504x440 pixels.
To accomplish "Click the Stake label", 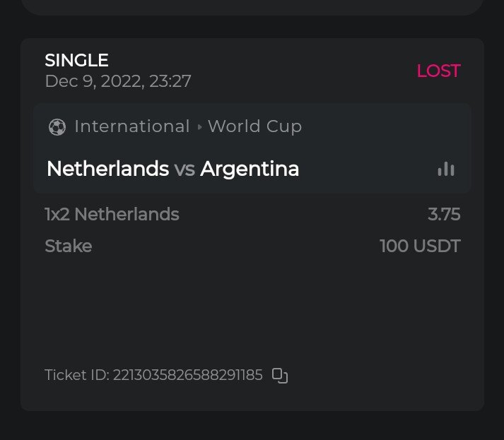I will coord(68,246).
